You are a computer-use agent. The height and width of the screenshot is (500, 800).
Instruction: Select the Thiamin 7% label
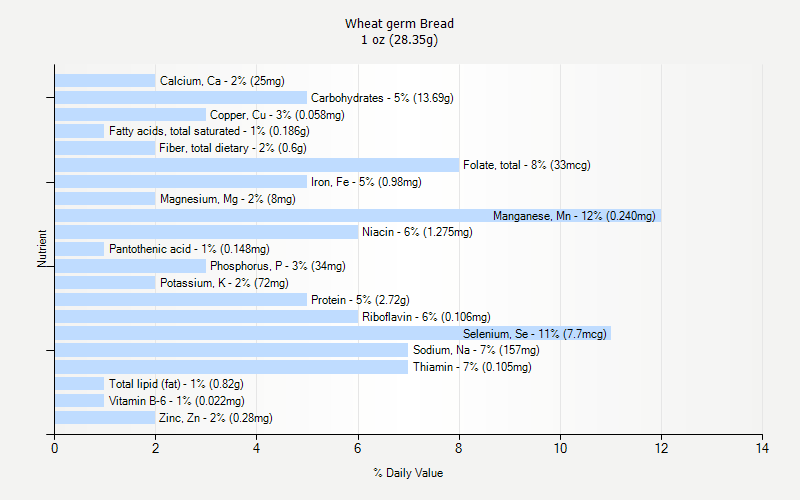pyautogui.click(x=472, y=367)
